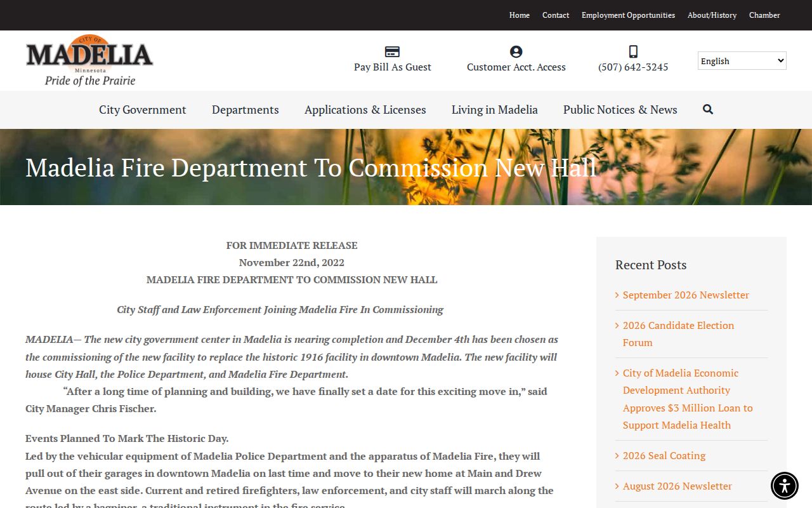The height and width of the screenshot is (508, 812).
Task: Open the Living in Madelia menu
Action: (x=495, y=110)
